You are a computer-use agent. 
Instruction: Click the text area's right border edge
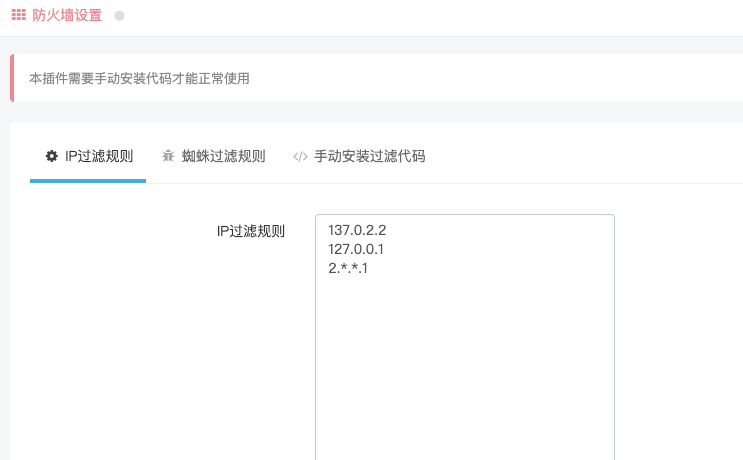[x=615, y=337]
